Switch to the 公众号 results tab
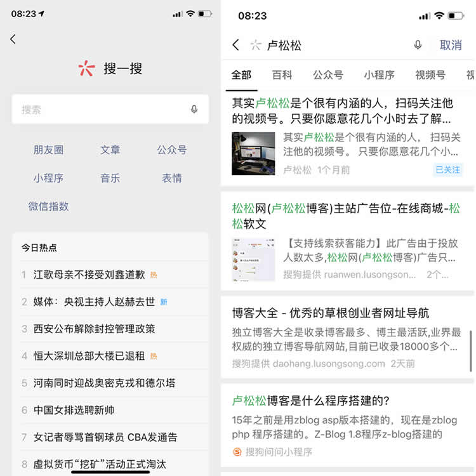The width and height of the screenshot is (476, 476). point(328,75)
